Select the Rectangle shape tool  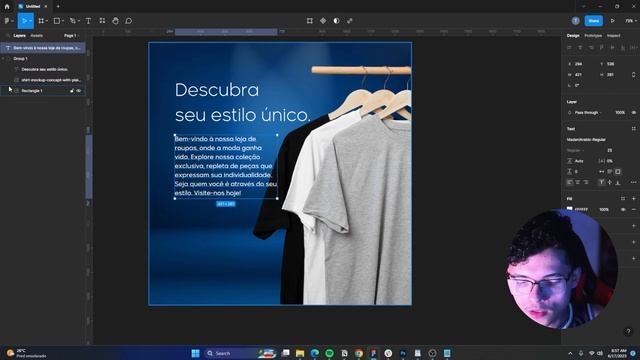(x=57, y=21)
